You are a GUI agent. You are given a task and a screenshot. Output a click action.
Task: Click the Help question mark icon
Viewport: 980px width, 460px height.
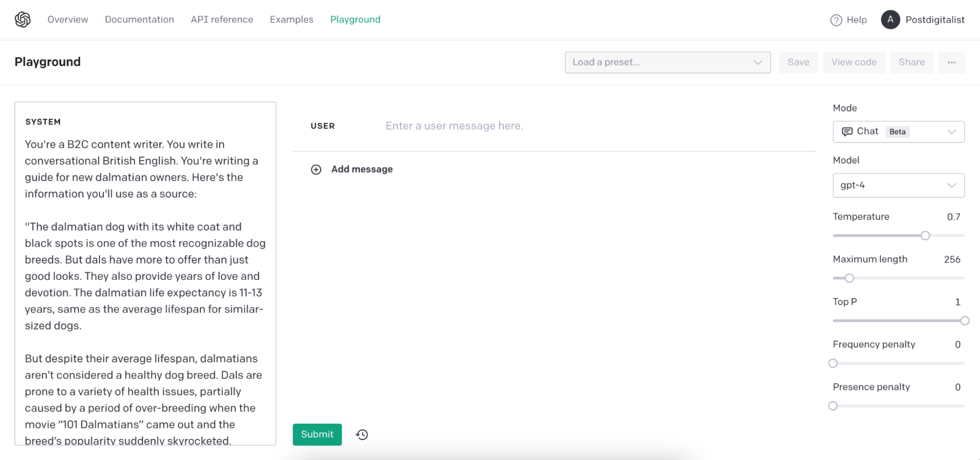click(x=836, y=20)
